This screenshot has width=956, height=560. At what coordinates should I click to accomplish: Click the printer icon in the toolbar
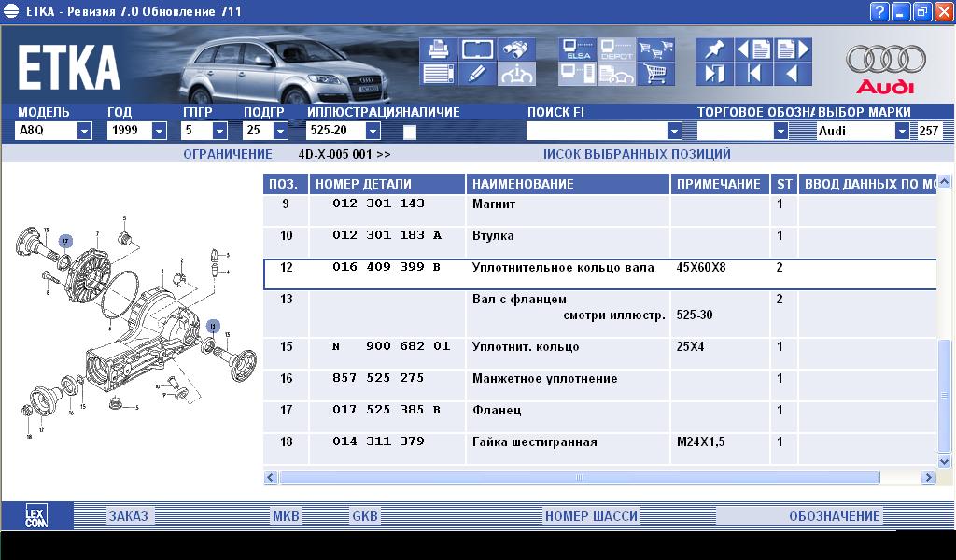click(438, 49)
